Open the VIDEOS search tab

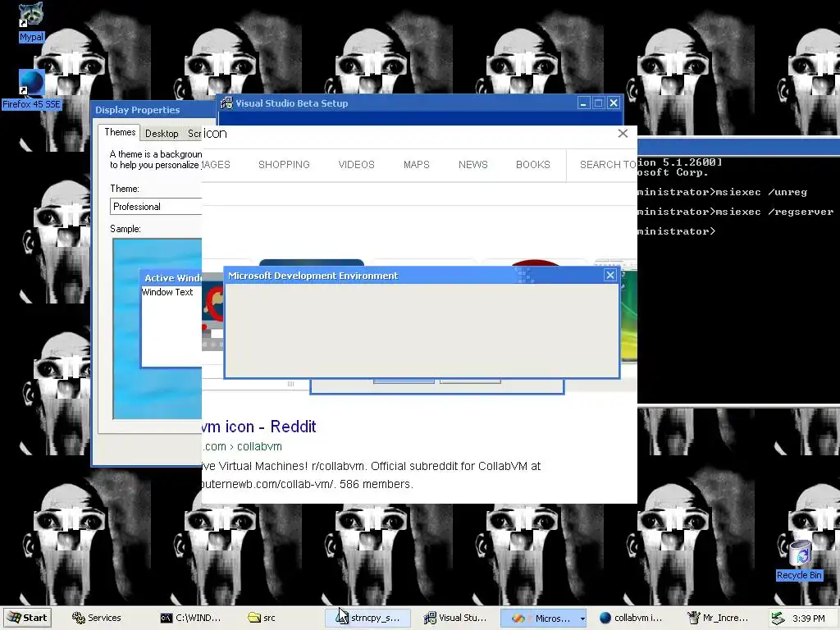[x=356, y=164]
